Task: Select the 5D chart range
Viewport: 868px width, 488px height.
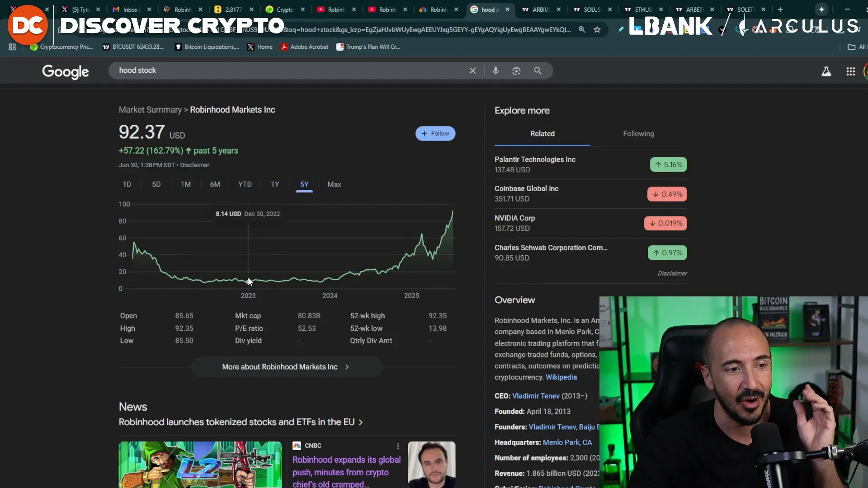Action: 156,184
